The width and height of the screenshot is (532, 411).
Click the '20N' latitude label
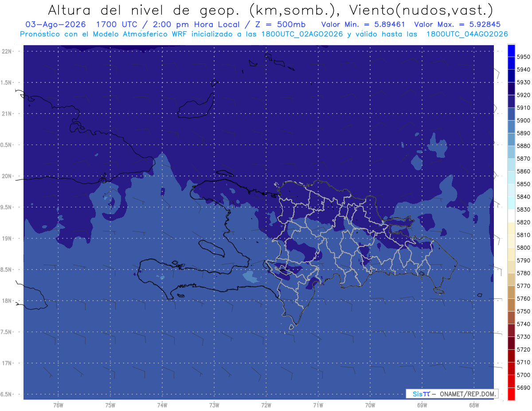click(8, 176)
